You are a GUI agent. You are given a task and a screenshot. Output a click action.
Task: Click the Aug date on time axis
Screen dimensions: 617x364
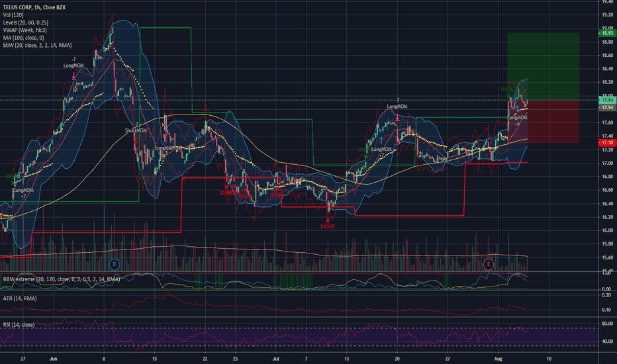pos(498,359)
